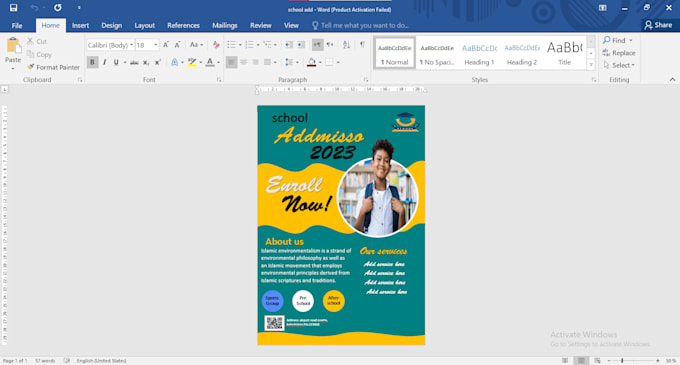Apply subscript formatting
Screen dimensions: 680x365
pyautogui.click(x=146, y=62)
